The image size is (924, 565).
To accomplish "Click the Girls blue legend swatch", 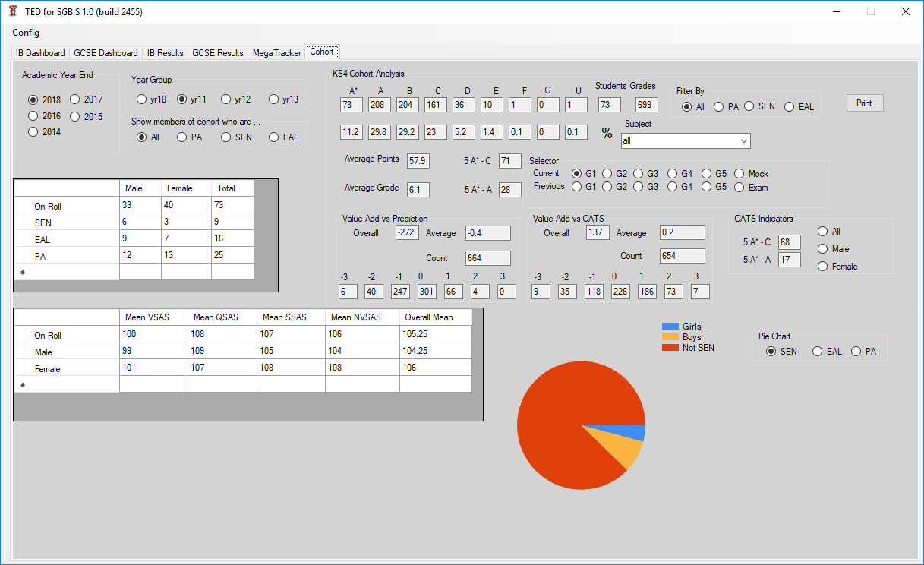I will [670, 327].
